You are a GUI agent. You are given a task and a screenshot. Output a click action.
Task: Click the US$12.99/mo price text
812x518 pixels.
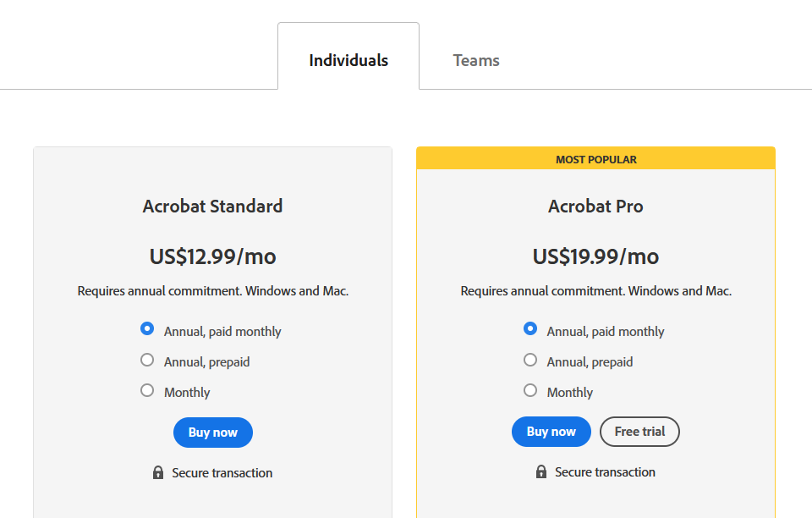pyautogui.click(x=212, y=256)
